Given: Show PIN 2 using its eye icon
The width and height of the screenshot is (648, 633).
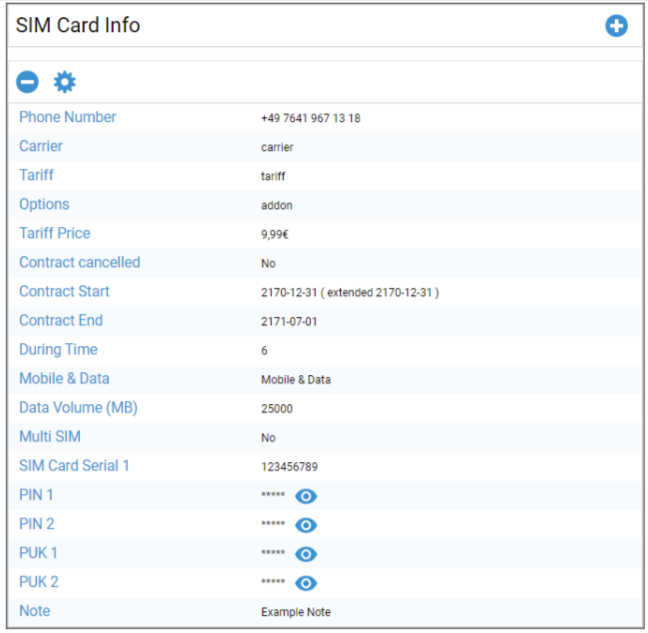Looking at the screenshot, I should pos(306,525).
